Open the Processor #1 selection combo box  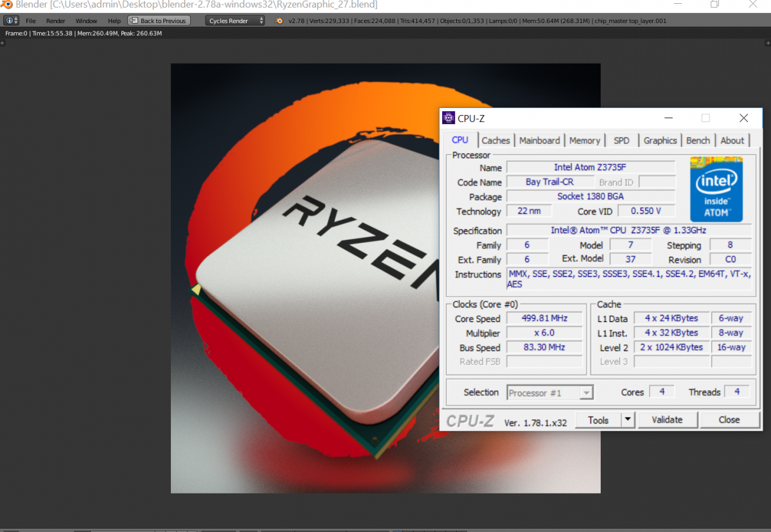(550, 393)
